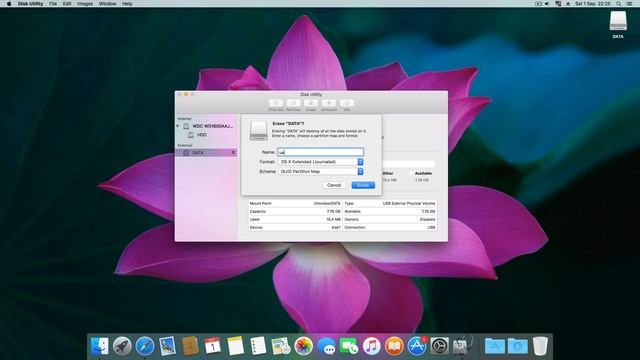Image resolution: width=640 pixels, height=360 pixels.
Task: Click the Mount Point value in info table
Action: [x=327, y=203]
